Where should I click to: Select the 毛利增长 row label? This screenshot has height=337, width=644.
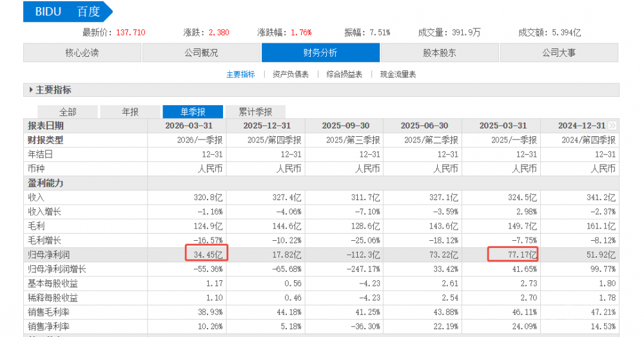coord(44,240)
